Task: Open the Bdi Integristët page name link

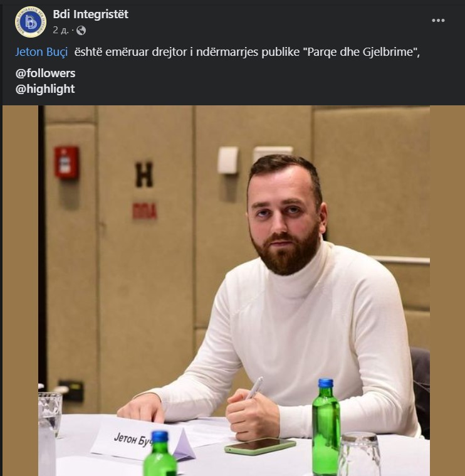Action: tap(90, 14)
